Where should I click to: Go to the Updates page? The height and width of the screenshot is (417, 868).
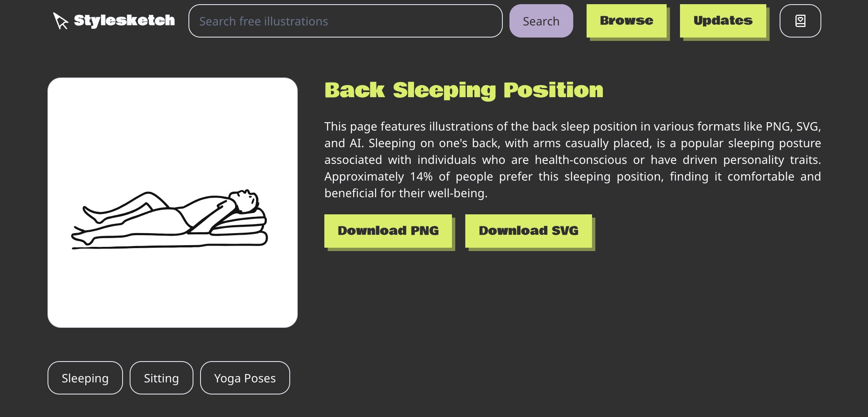(722, 21)
